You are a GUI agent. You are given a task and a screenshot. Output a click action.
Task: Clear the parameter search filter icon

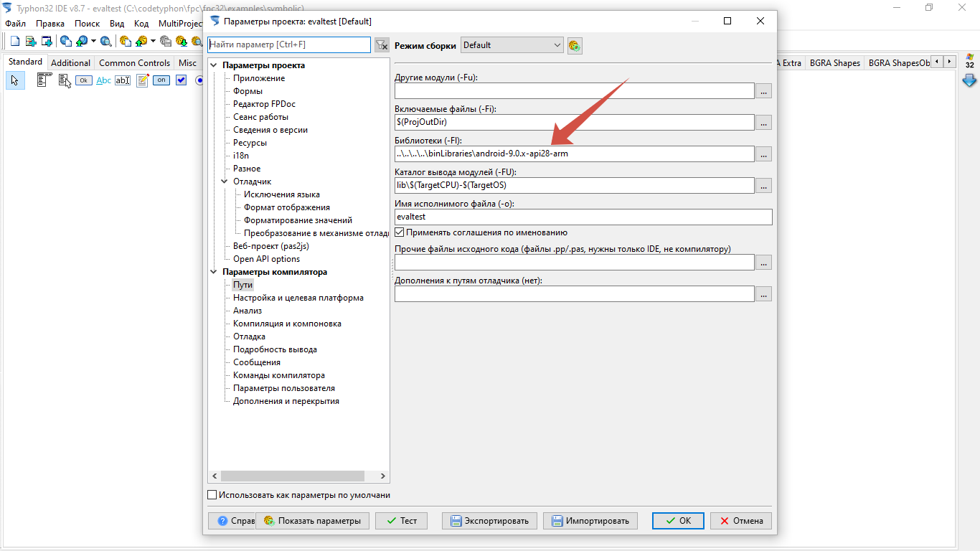tap(382, 45)
